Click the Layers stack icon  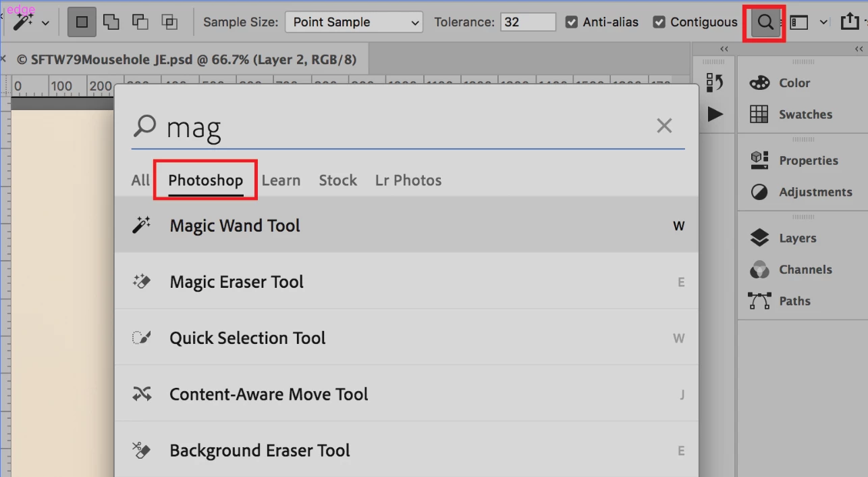759,238
